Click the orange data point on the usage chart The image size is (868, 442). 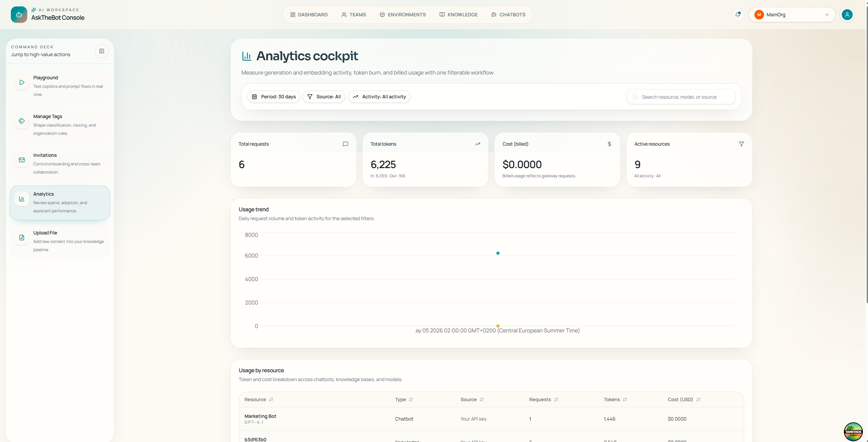498,326
